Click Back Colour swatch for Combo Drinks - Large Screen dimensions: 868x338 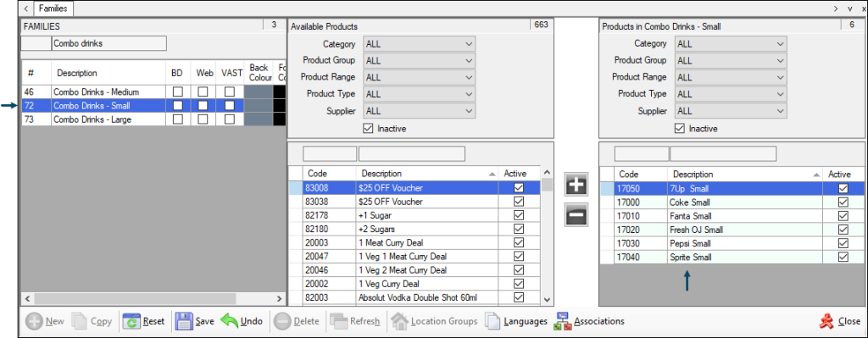(x=259, y=119)
